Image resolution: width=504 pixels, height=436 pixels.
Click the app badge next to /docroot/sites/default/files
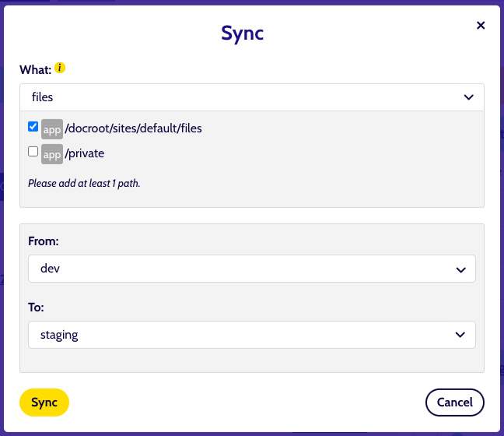(x=52, y=129)
